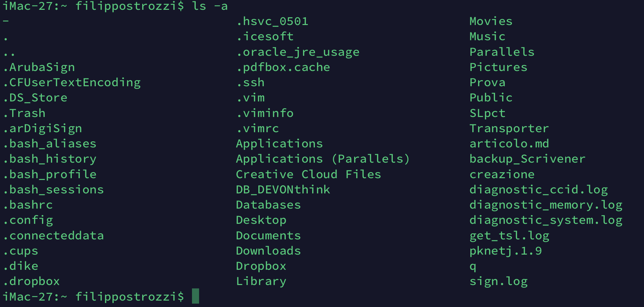Click the .bash_history entry
The image size is (644, 307).
50,159
